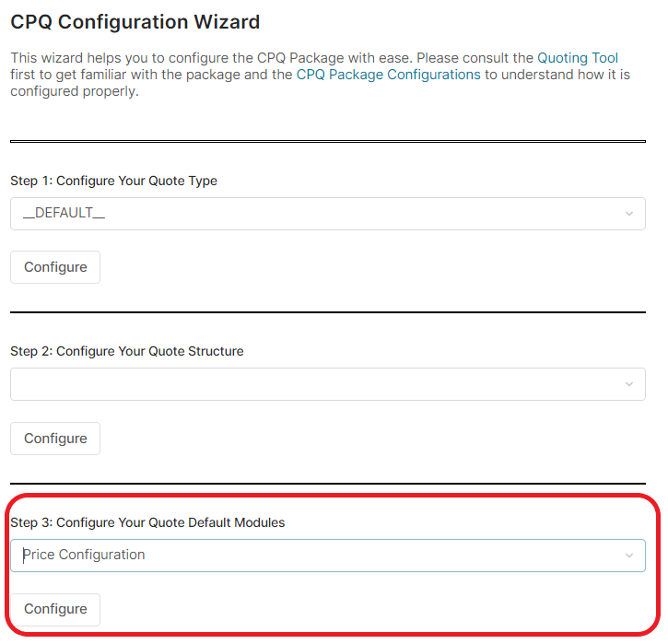Follow the CPQ Package Configurations link
This screenshot has width=668, height=644.
[x=388, y=75]
